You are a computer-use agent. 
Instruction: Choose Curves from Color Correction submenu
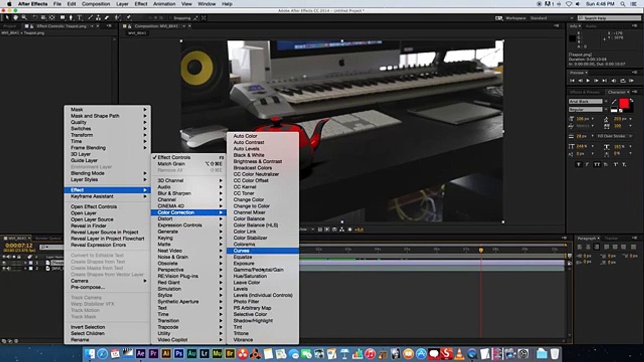(x=263, y=250)
